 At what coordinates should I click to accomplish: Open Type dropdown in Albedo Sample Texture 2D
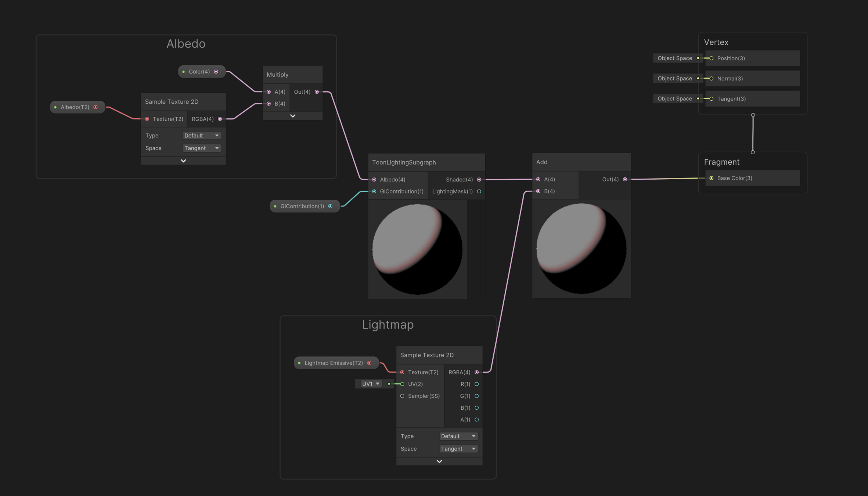[x=202, y=136]
